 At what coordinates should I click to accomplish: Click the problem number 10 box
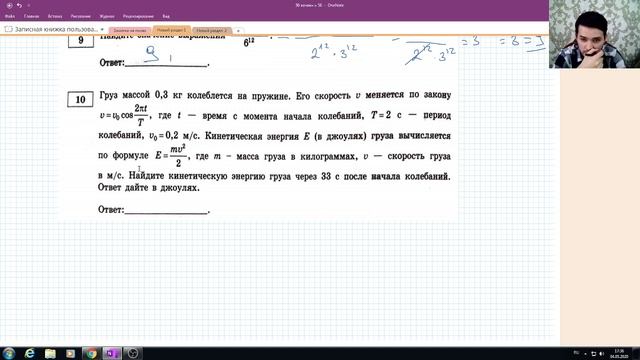pyautogui.click(x=80, y=99)
